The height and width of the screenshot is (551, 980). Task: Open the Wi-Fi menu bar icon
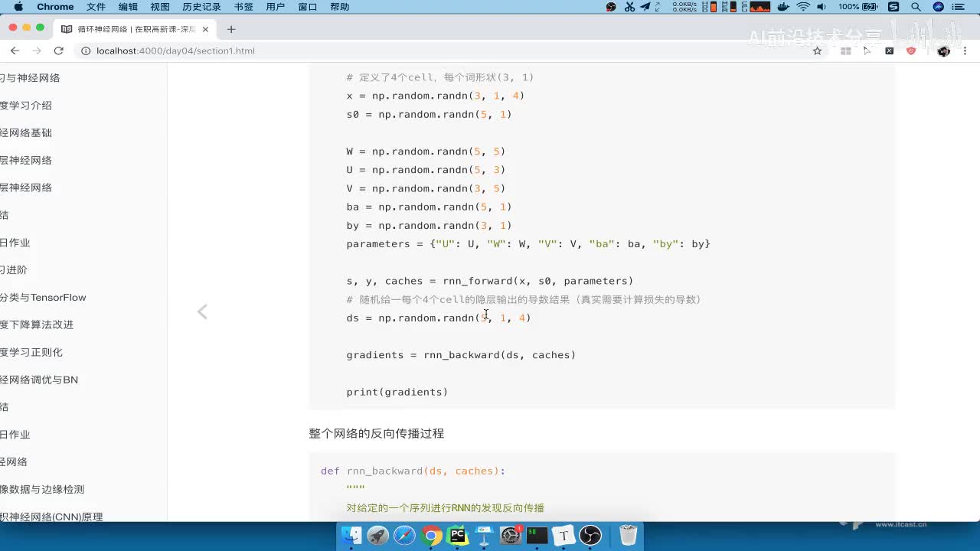(803, 7)
